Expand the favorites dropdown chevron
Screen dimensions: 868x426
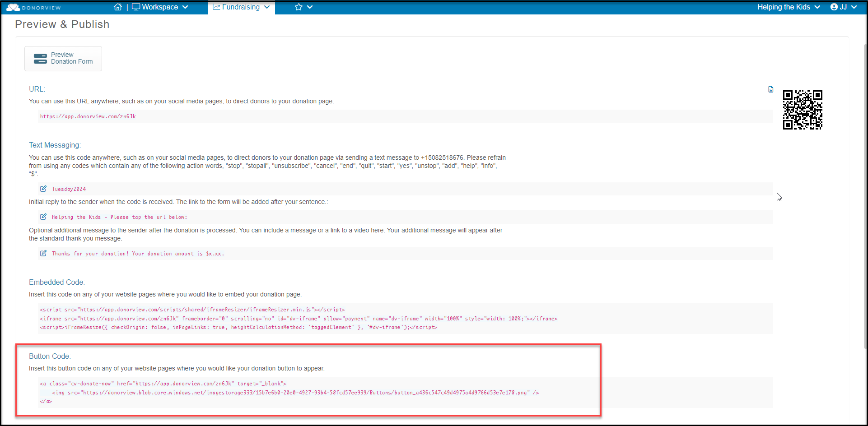(x=310, y=7)
